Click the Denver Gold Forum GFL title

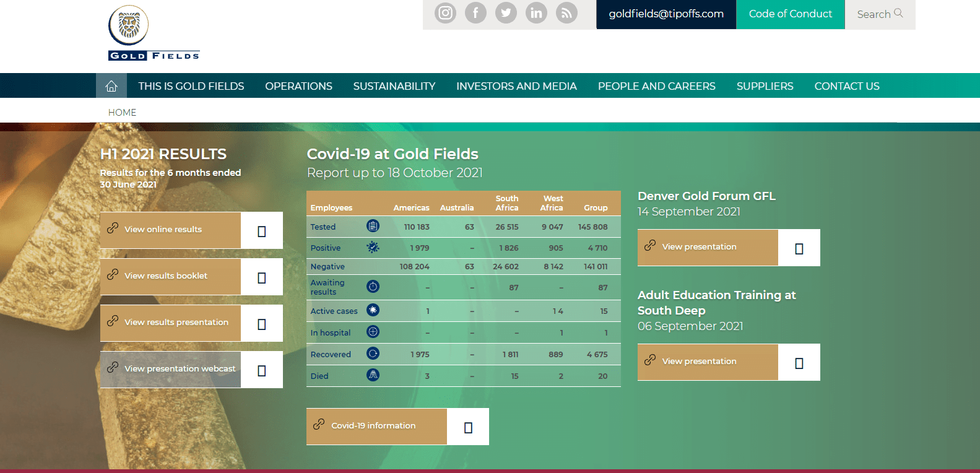[706, 196]
